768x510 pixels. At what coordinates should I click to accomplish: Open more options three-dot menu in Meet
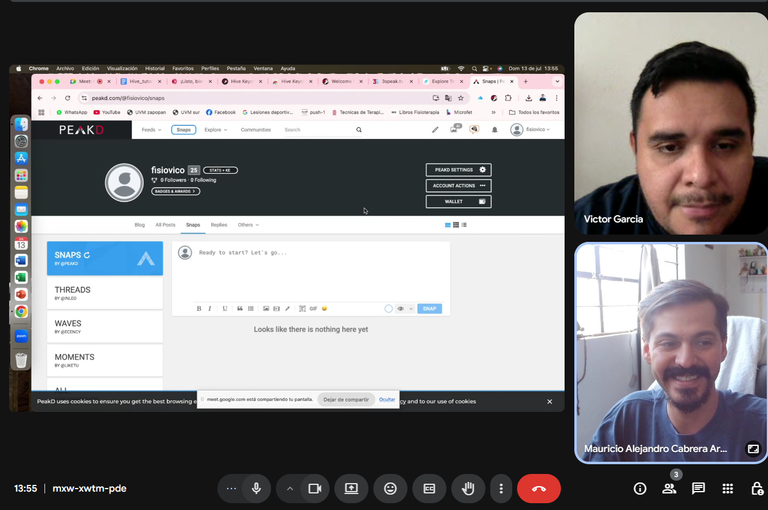pos(501,488)
